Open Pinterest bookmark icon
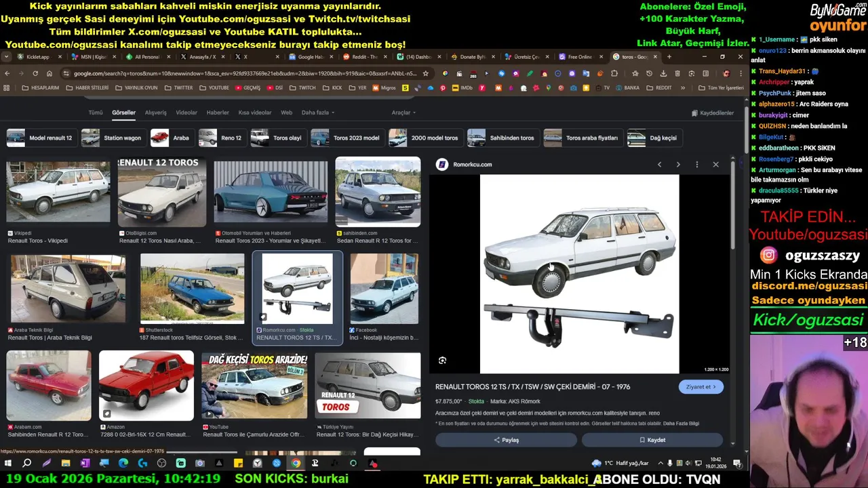The height and width of the screenshot is (488, 868). [442, 87]
